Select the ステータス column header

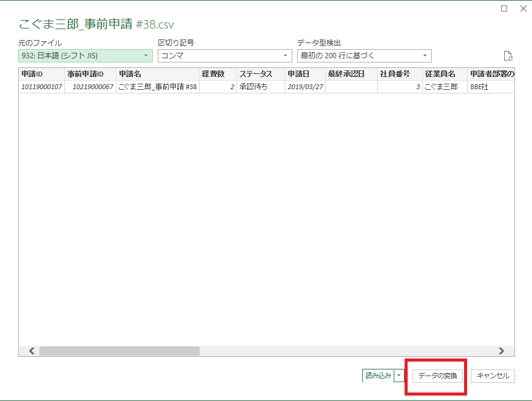tap(261, 74)
